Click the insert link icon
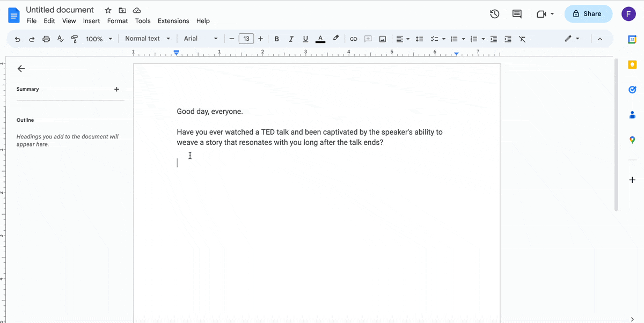This screenshot has width=644, height=323. [x=354, y=39]
